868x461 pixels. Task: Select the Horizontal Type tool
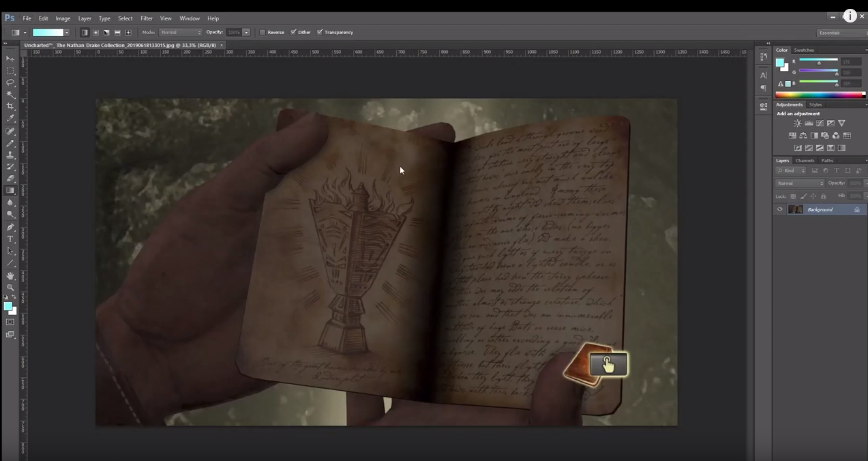[10, 239]
